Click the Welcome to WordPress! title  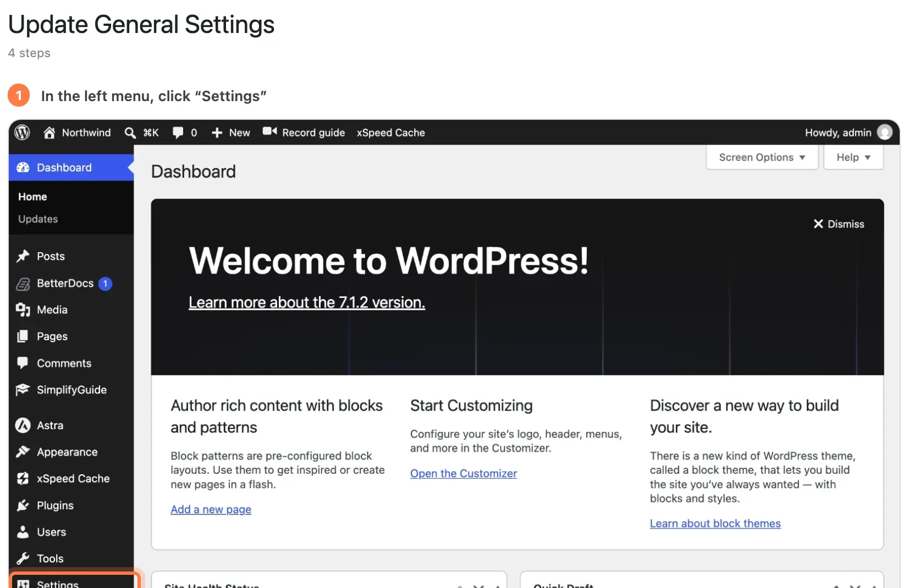[x=389, y=260]
